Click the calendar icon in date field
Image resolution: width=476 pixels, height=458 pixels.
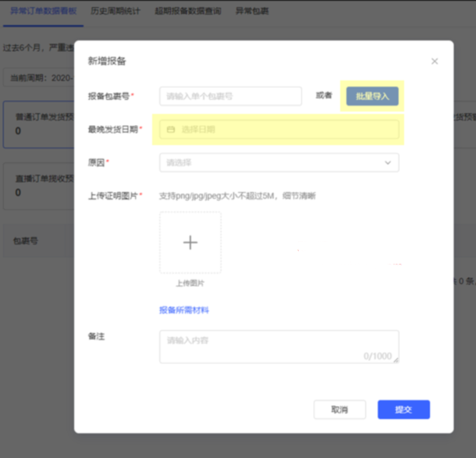click(171, 130)
